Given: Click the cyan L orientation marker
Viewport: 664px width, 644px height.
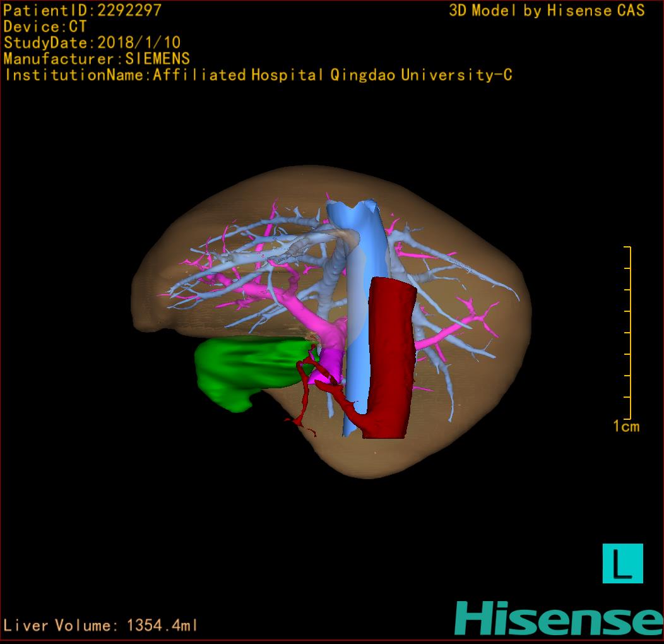Looking at the screenshot, I should 622,563.
